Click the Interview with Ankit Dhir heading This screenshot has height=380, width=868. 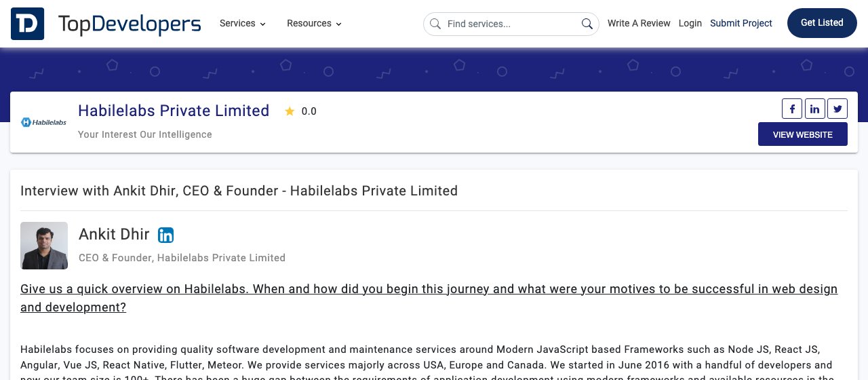(239, 191)
